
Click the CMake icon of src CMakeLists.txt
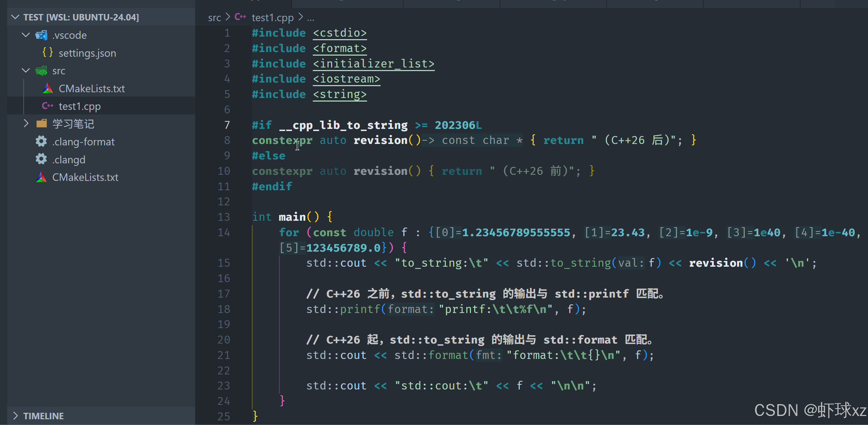click(48, 88)
